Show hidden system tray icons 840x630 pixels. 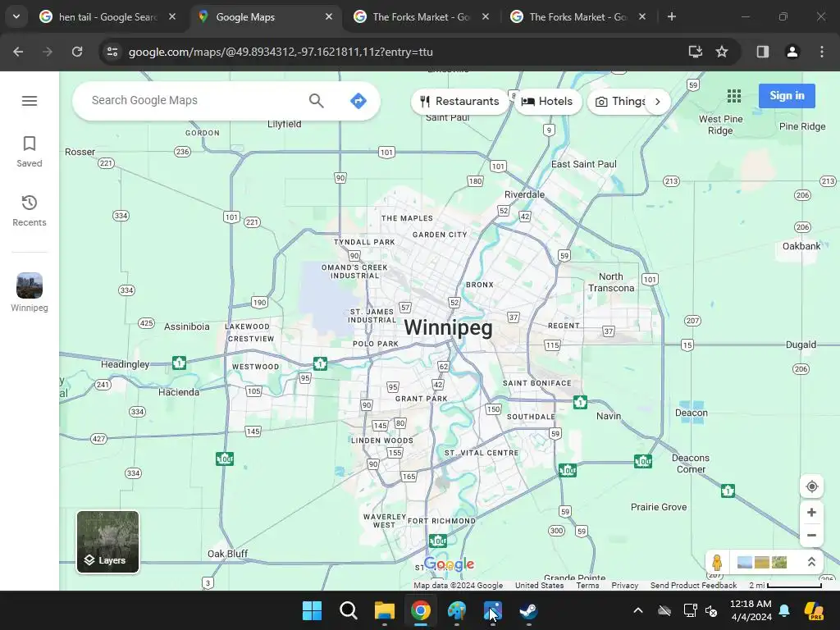[638, 610]
